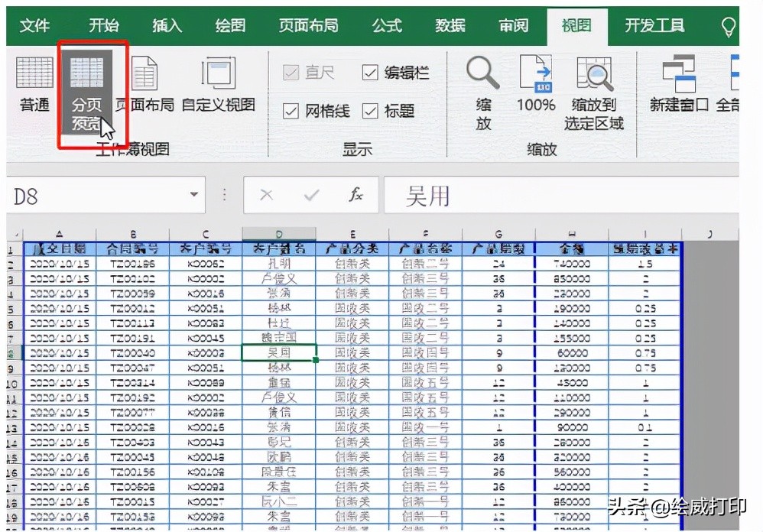763x532 pixels.
Task: Switch to the 数据 ribbon tab
Action: point(449,24)
